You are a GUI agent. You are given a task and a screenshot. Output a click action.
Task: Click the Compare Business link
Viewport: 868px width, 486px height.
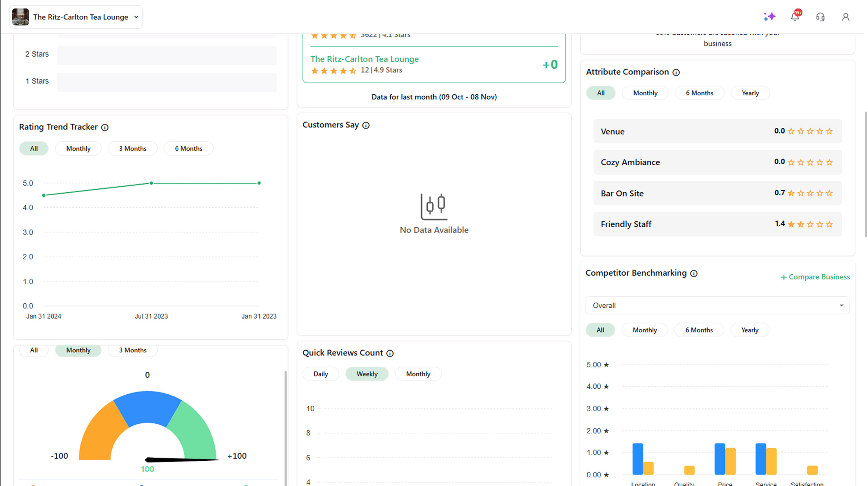pyautogui.click(x=815, y=277)
